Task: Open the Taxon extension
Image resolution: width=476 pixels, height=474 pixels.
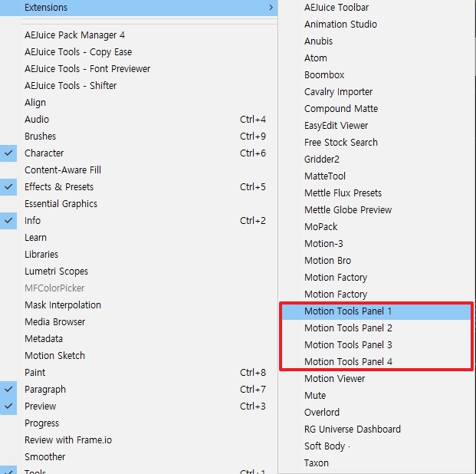Action: (317, 462)
